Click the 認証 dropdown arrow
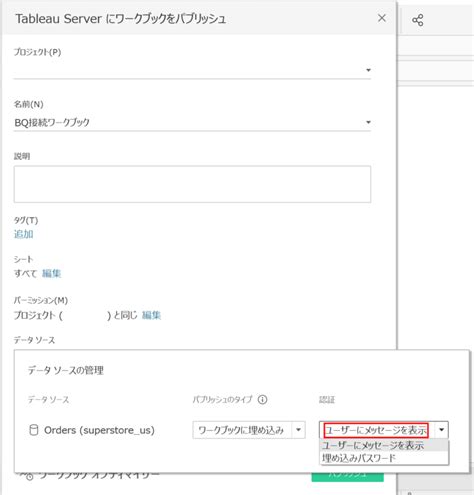This screenshot has height=495, width=474. click(441, 430)
